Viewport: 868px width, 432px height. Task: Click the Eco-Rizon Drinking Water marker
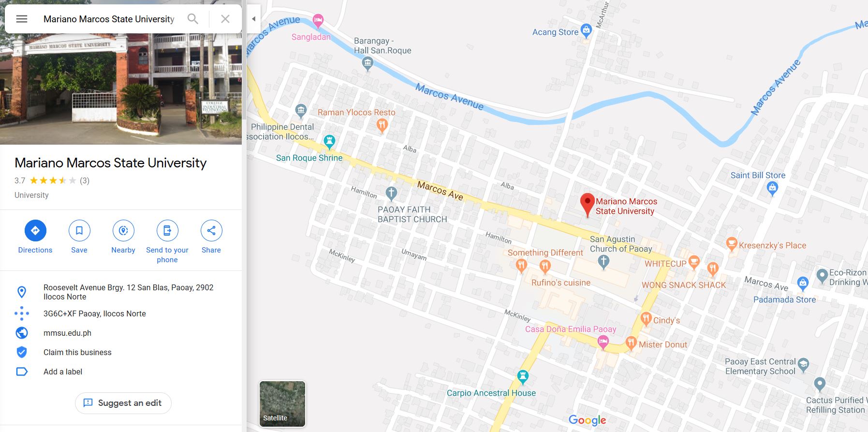pos(822,276)
